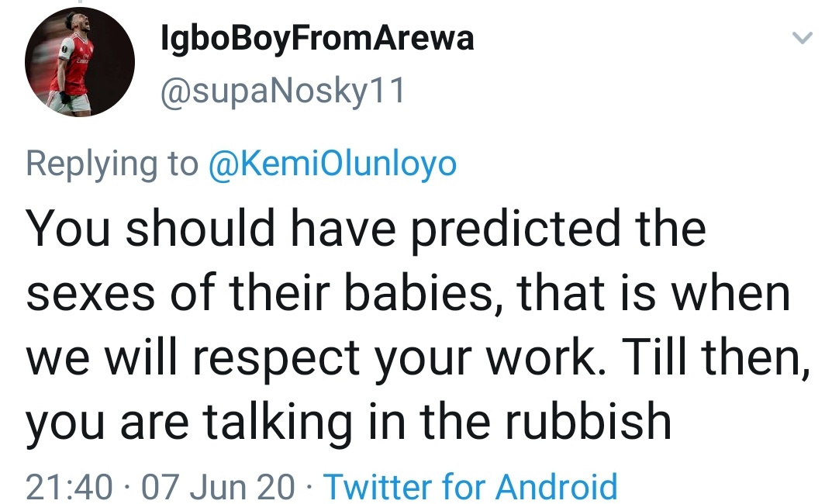Visit the @KemiOlunloyo mention link
This screenshot has width=832, height=504.
pos(333,164)
